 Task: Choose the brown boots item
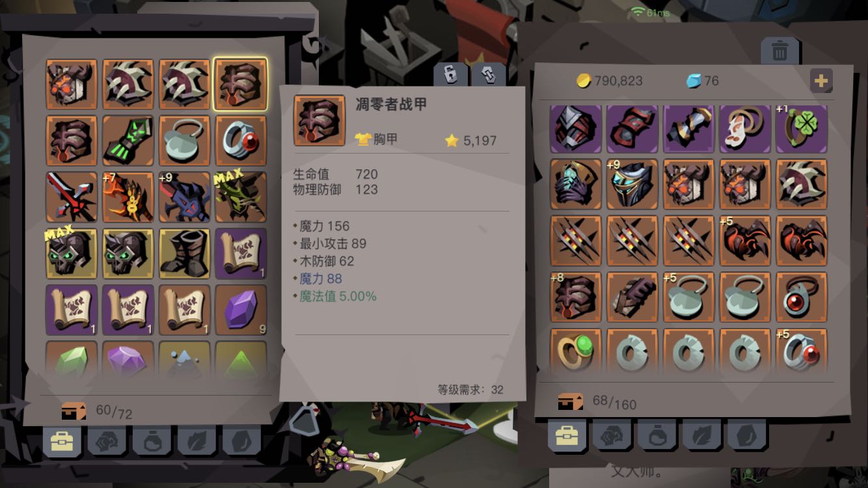[x=184, y=253]
